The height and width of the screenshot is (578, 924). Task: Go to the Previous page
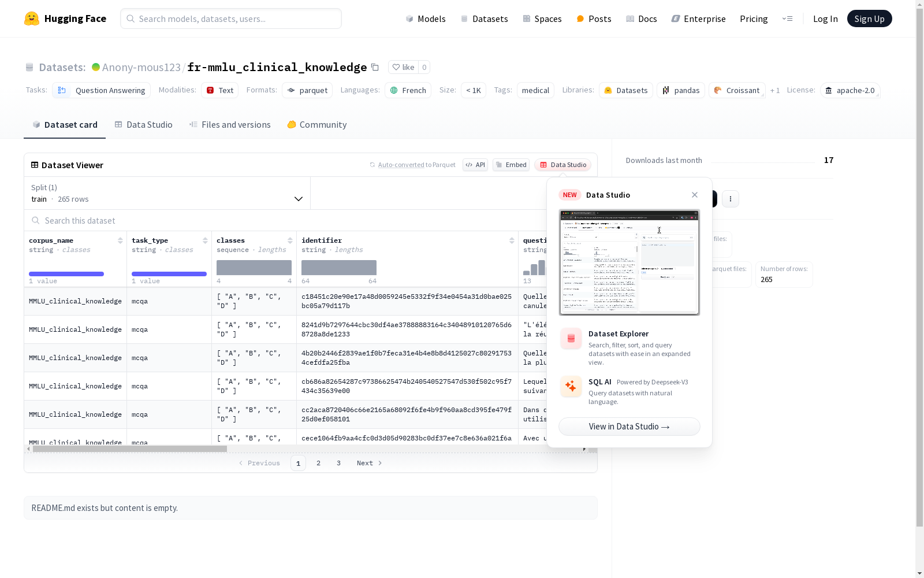click(x=259, y=463)
